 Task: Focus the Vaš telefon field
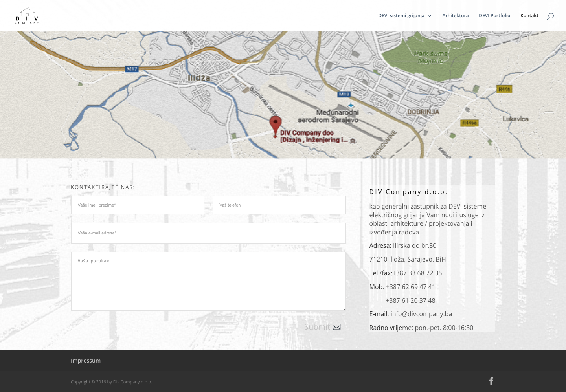279,205
